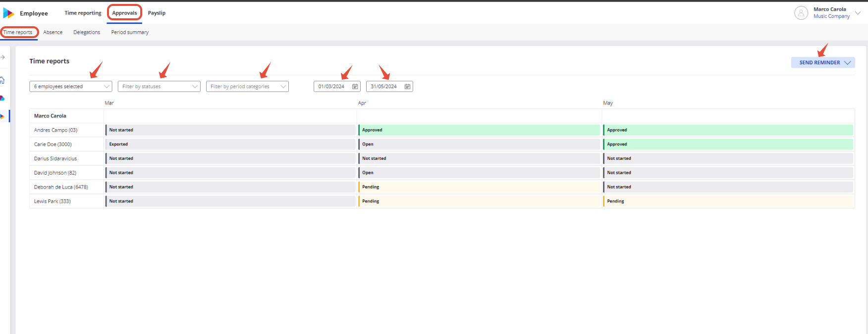Switch to the Approvals tab
This screenshot has height=334, width=868.
[x=124, y=13]
